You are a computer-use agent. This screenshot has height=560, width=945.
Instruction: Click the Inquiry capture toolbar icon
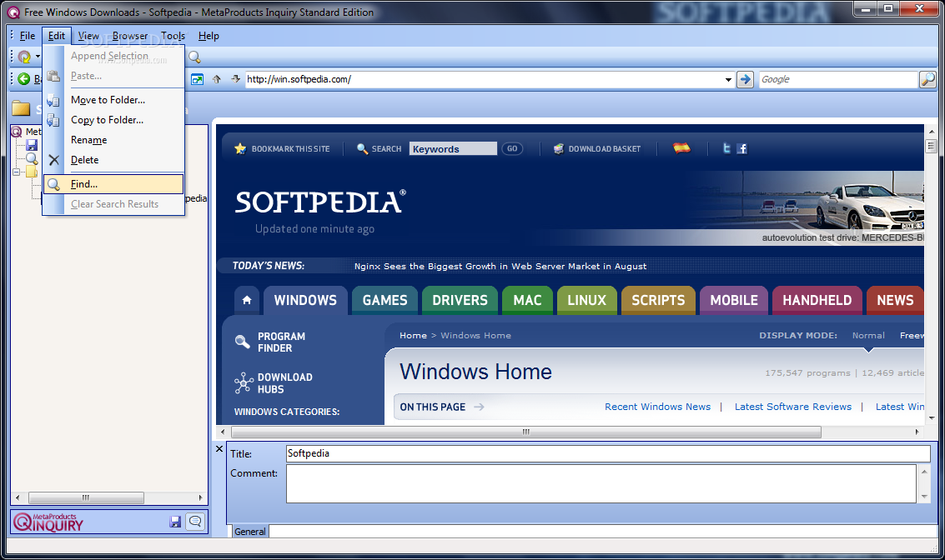24,57
